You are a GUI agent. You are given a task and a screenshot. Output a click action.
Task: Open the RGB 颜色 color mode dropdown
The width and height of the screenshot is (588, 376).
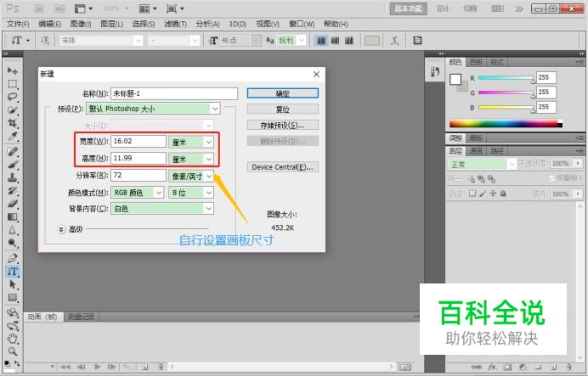coord(138,193)
